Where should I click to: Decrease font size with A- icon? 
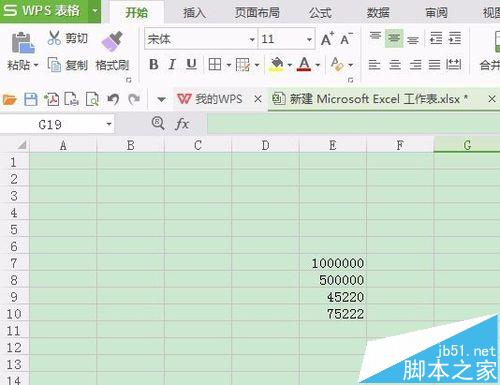(x=346, y=39)
